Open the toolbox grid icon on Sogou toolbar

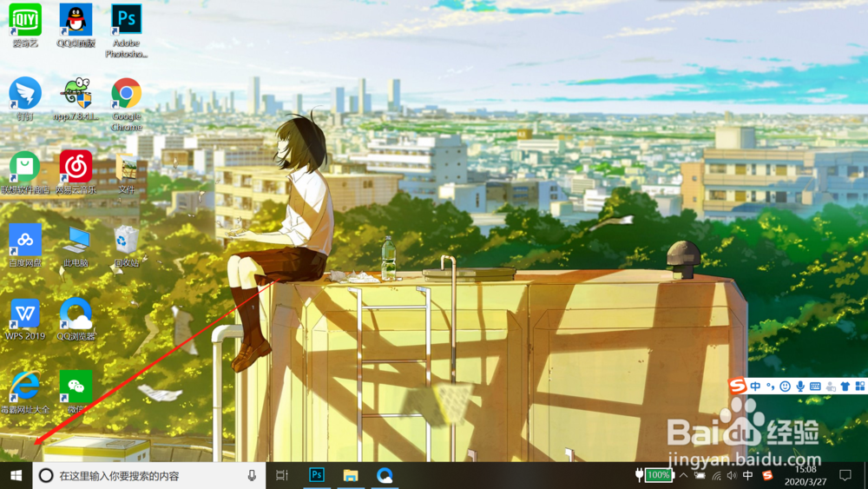pos(859,386)
